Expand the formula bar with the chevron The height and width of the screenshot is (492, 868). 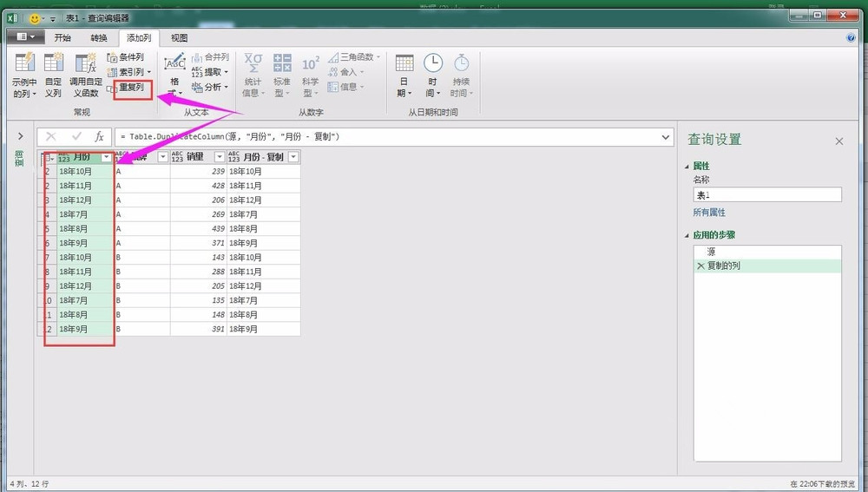coord(666,137)
